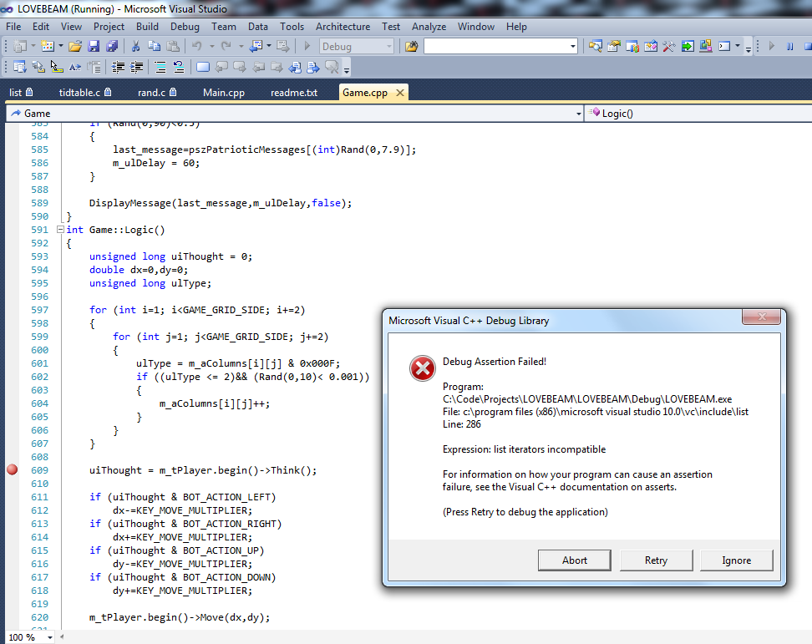
Task: Click the Toolbox hammer-and-wrench icon
Action: click(668, 47)
